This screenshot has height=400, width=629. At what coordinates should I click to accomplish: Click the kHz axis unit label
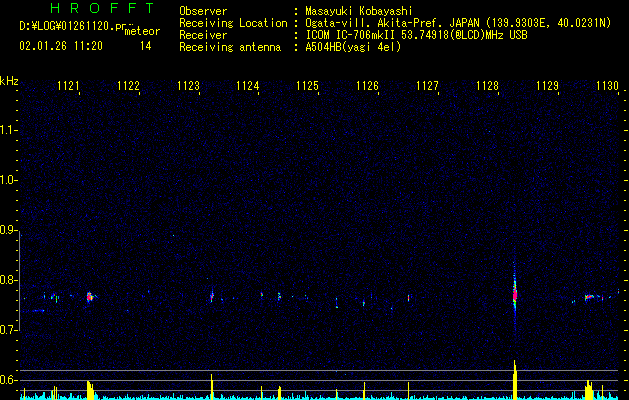coord(9,81)
